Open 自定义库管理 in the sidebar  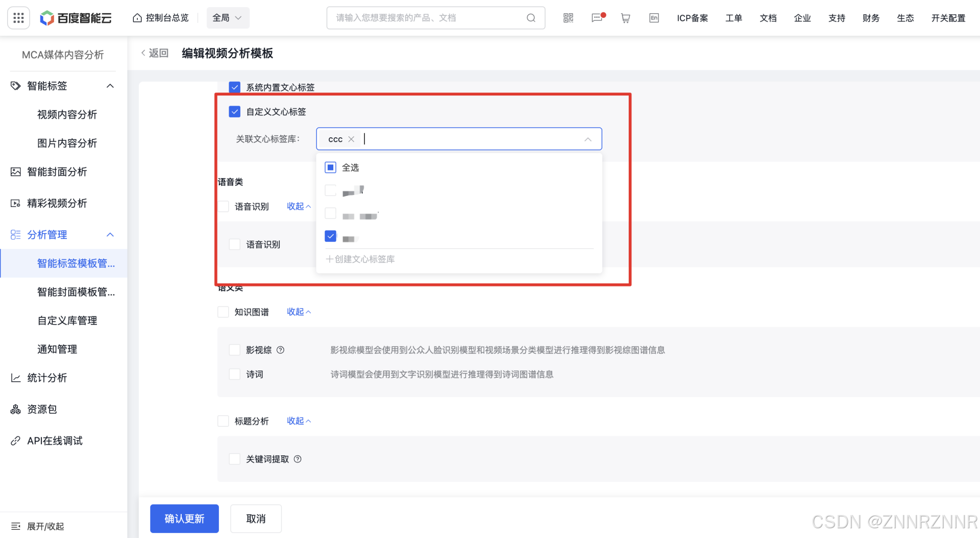pos(67,321)
